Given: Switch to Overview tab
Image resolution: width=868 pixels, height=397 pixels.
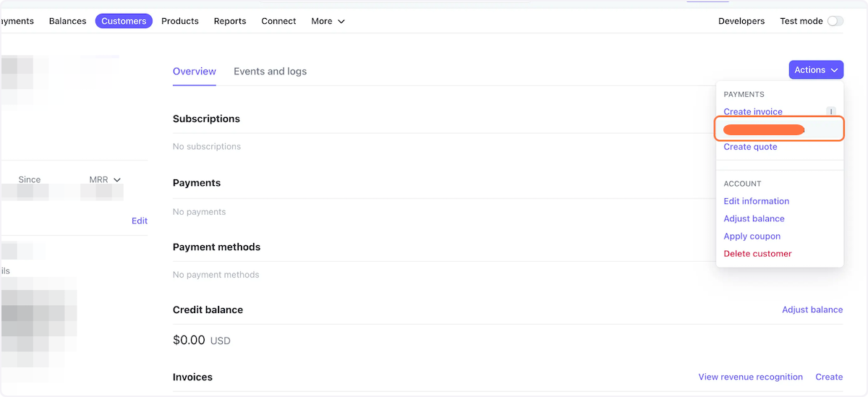Looking at the screenshot, I should click(x=195, y=71).
